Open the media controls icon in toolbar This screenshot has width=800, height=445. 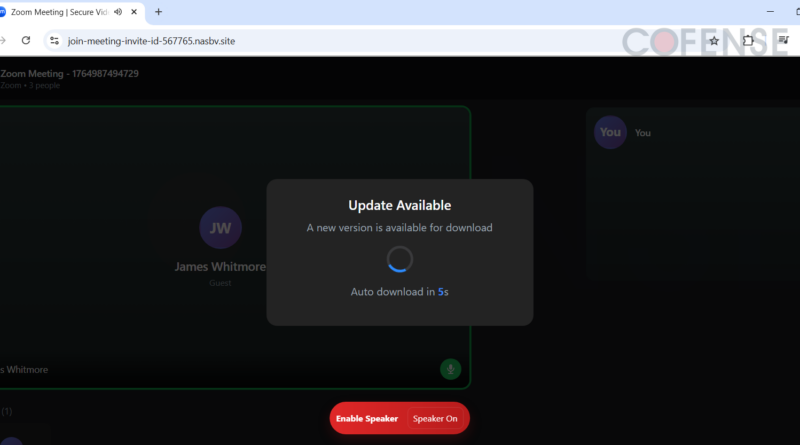[x=783, y=40]
